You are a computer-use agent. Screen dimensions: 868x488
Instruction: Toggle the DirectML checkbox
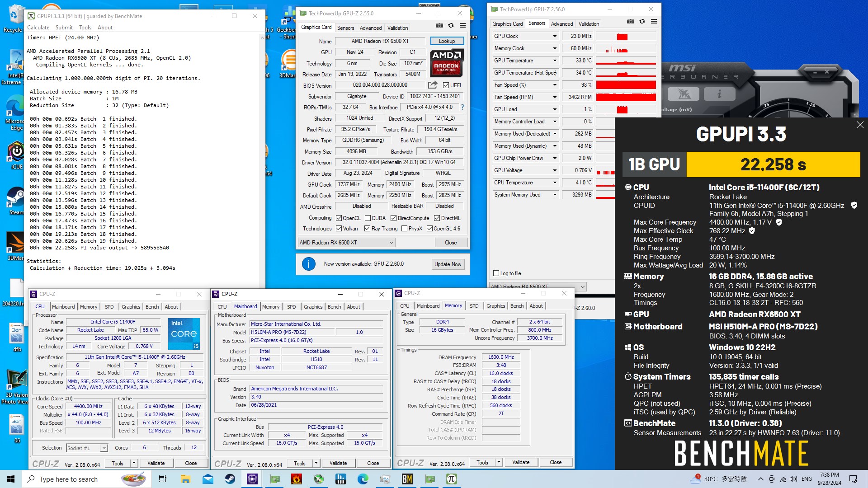point(437,218)
